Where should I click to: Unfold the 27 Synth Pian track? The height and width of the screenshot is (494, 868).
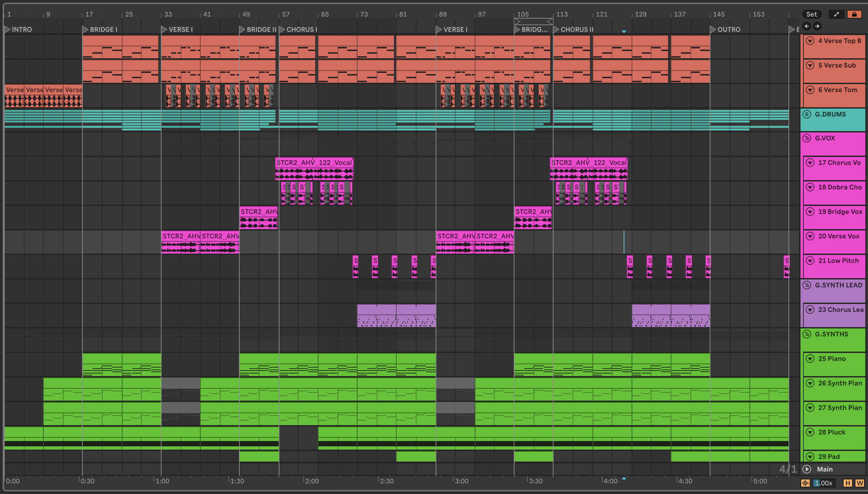coord(810,408)
